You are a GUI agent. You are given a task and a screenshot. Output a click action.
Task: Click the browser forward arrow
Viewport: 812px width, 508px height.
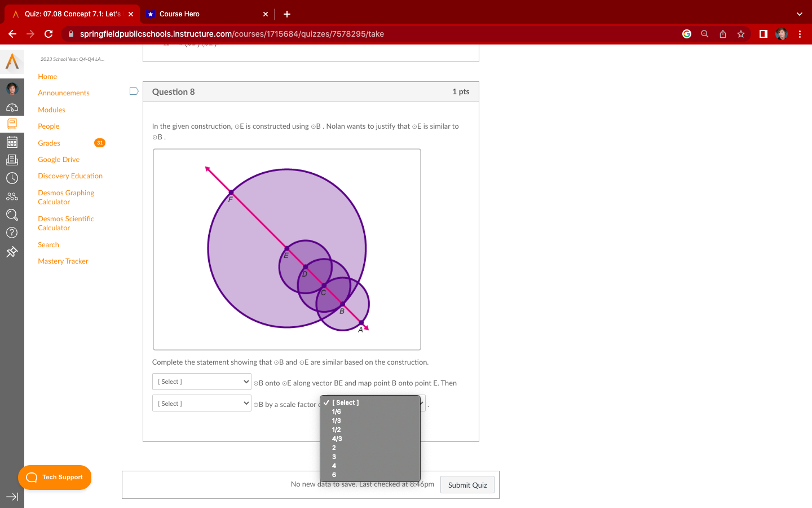click(30, 34)
